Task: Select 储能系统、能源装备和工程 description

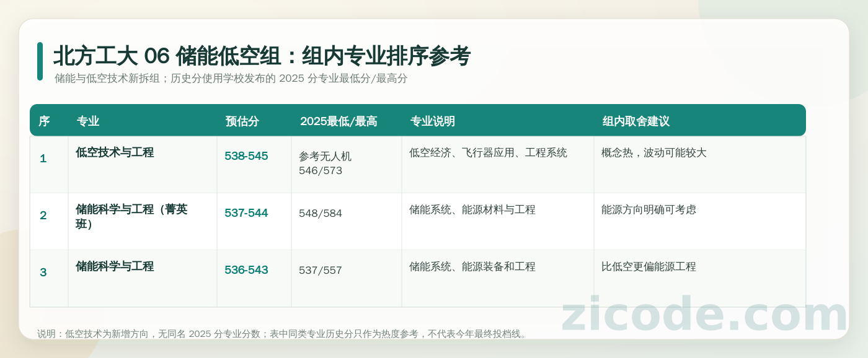Action: pyautogui.click(x=472, y=266)
